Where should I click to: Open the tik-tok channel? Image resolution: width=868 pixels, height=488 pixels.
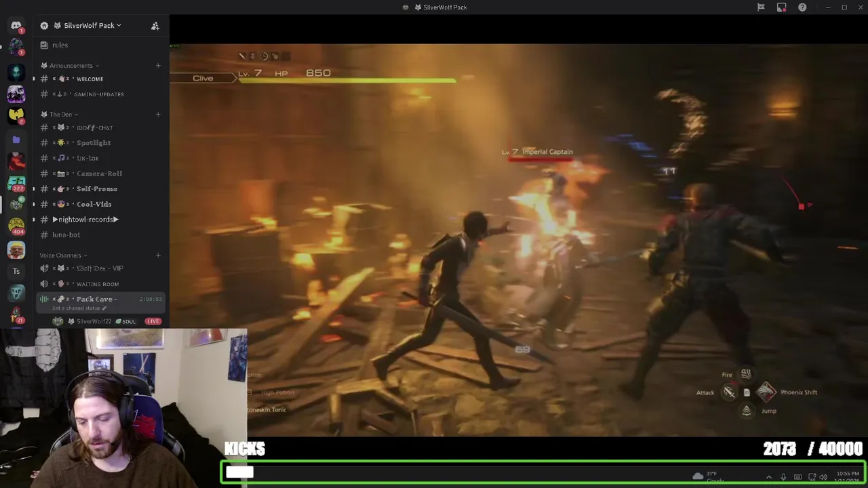[x=100, y=158]
